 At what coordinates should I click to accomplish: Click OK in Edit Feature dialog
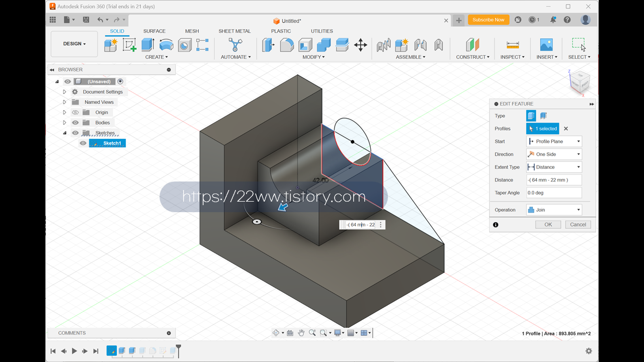548,225
